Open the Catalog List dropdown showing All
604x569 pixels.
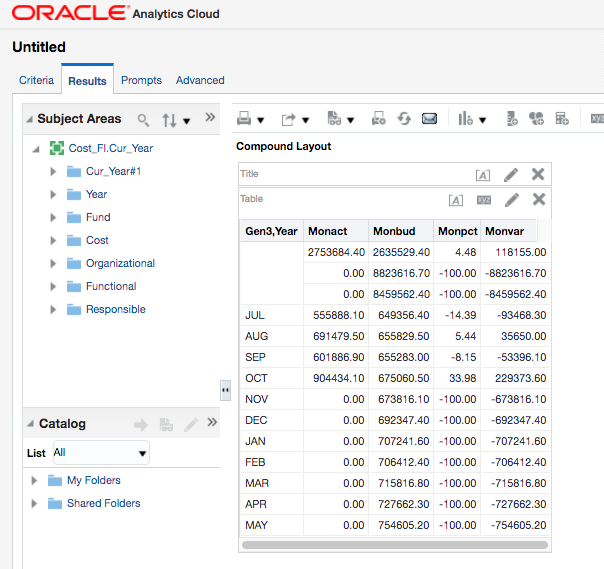pyautogui.click(x=100, y=453)
